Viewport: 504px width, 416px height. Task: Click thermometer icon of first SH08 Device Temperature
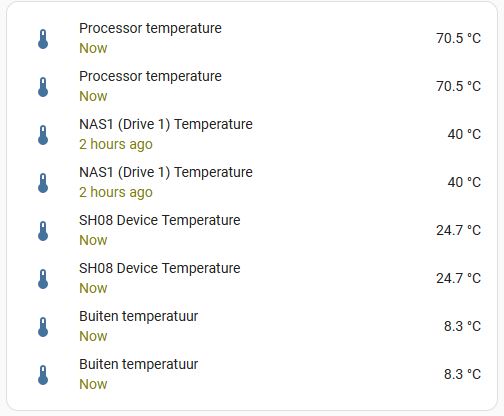[x=43, y=231]
